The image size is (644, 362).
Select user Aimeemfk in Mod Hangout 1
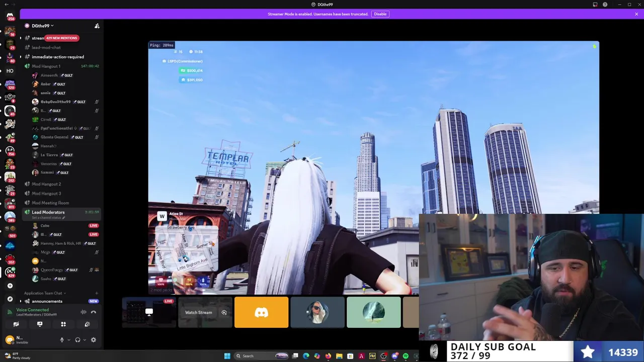tap(49, 75)
